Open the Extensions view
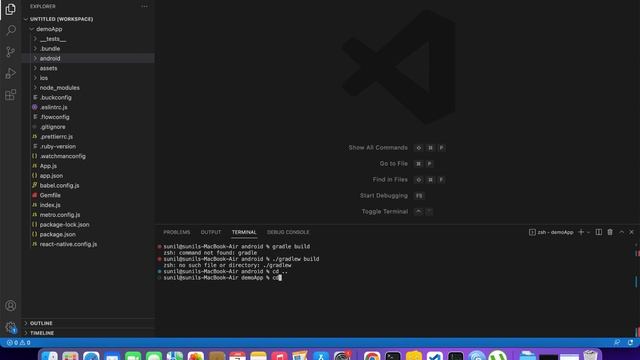The width and height of the screenshot is (640, 360). pos(11,95)
